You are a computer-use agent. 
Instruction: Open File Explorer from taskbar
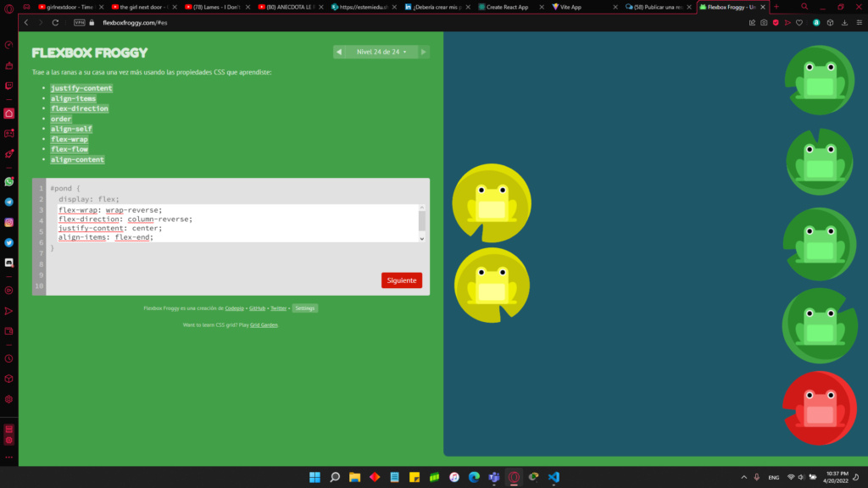pos(354,477)
